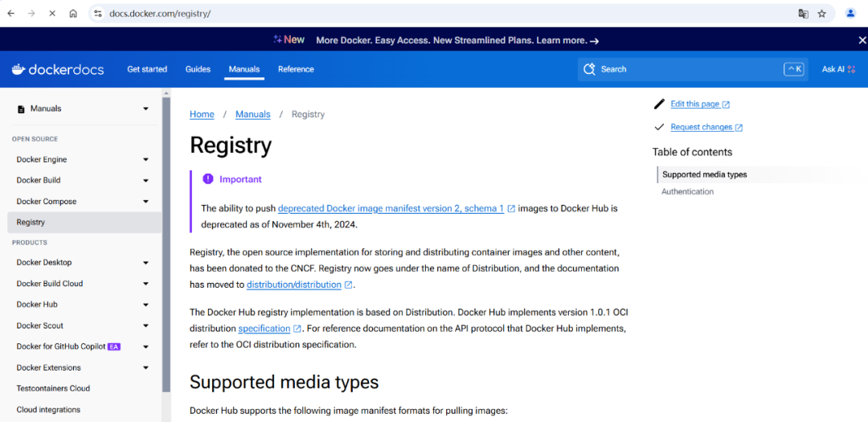Open the Reference tab

[x=296, y=69]
